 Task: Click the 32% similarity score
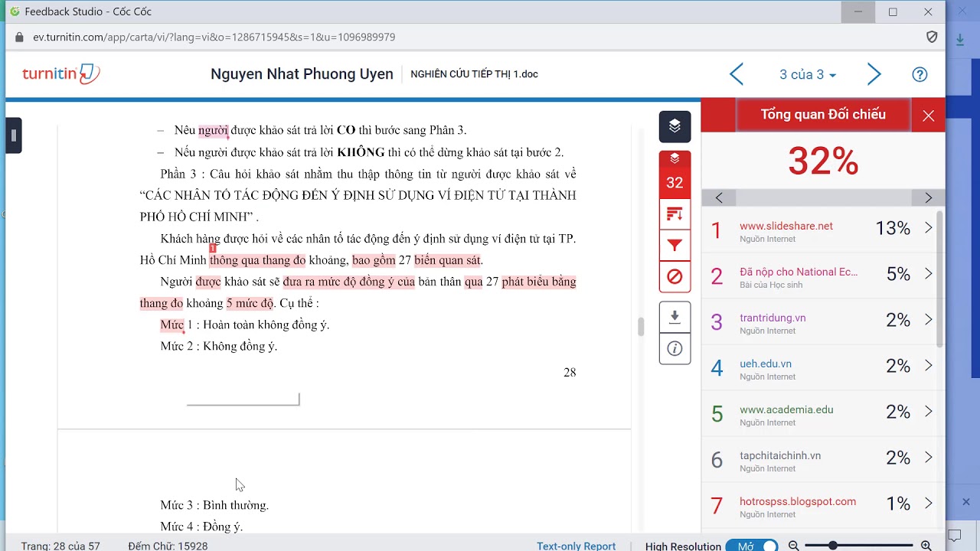point(823,161)
